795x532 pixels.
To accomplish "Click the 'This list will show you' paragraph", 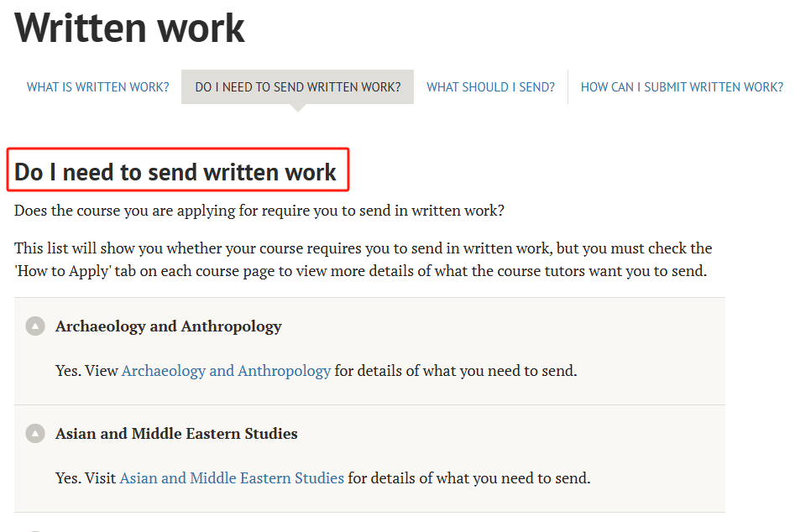I will coord(363,249).
